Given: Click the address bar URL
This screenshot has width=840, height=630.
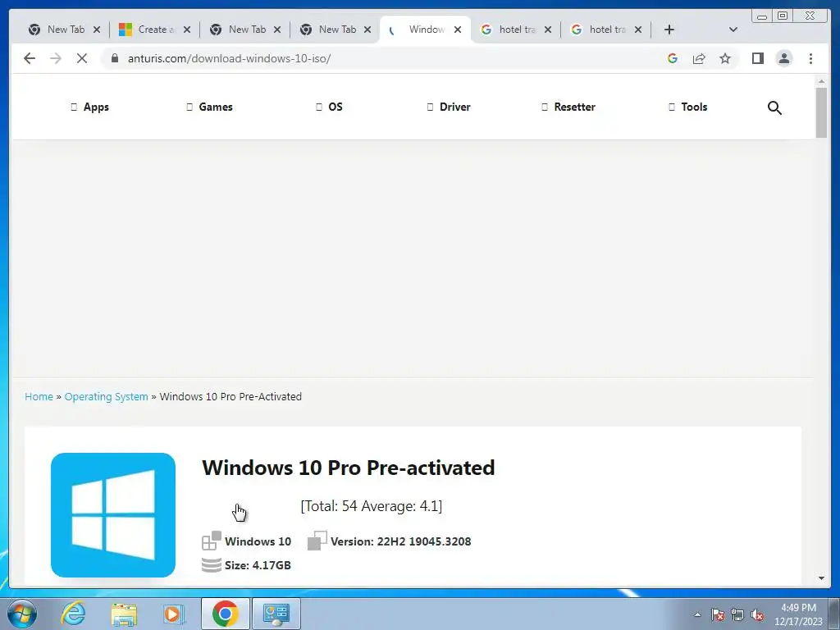Looking at the screenshot, I should click(x=229, y=58).
